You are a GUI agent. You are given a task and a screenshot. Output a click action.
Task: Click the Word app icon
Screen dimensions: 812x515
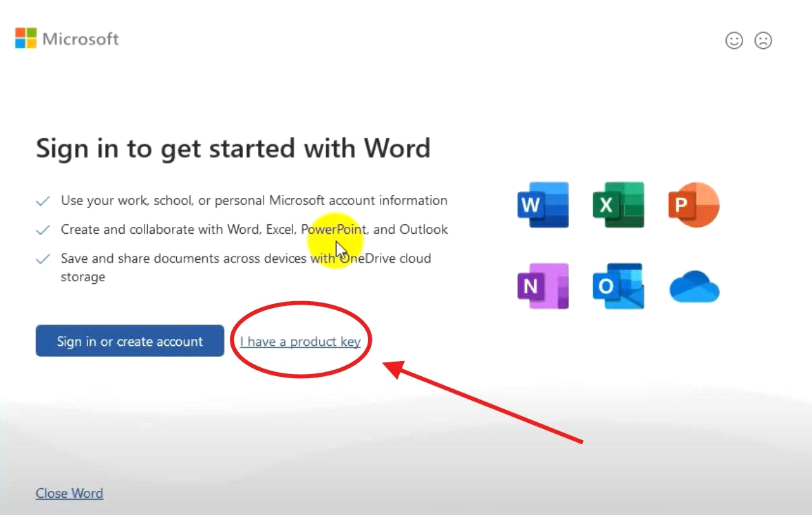coord(543,204)
